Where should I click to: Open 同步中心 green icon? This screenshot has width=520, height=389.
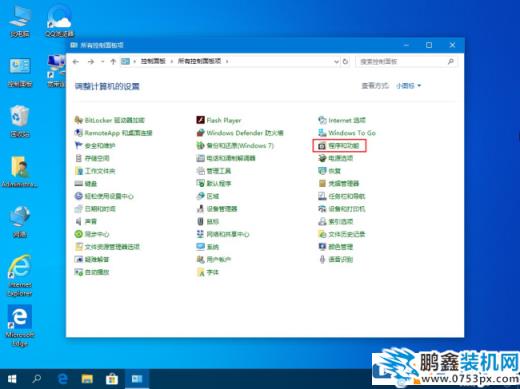tap(79, 234)
